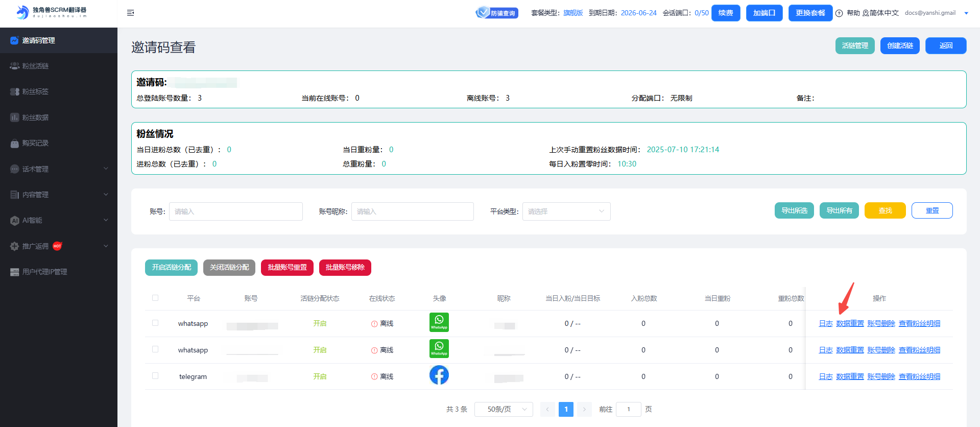Click the Facebook avatar in telegram row
The height and width of the screenshot is (427, 980).
[x=439, y=375]
